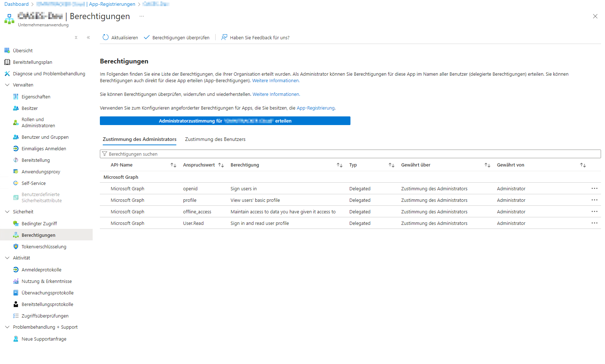Collapse the Aktivität section
Screen dimensions: 605x364
[x=7, y=258]
